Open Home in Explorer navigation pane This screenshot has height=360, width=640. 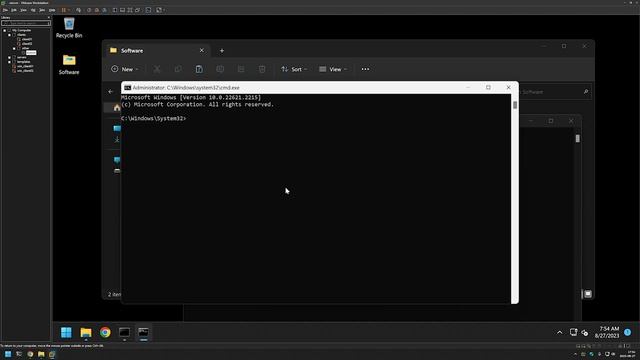117,108
